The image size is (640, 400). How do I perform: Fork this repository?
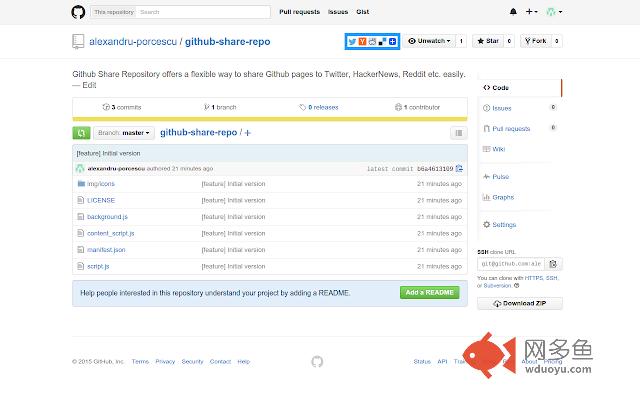click(536, 41)
